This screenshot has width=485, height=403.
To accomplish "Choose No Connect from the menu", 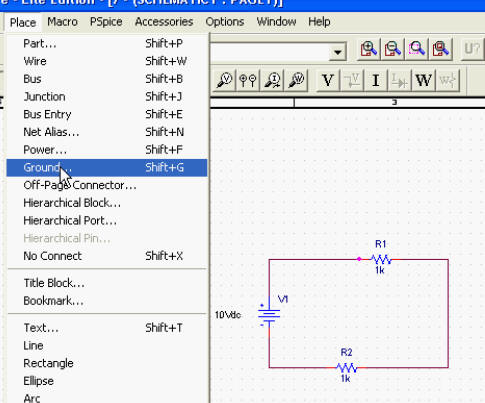I will [107, 256].
